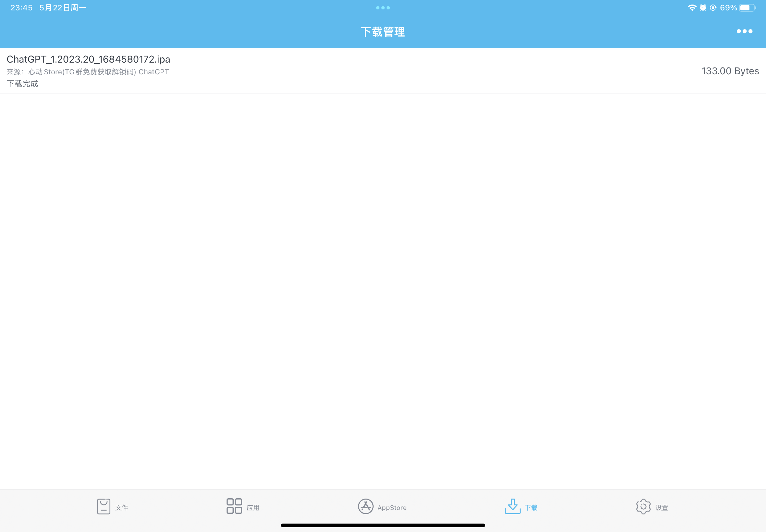Tap the Wi-Fi icon in status bar
This screenshot has width=766, height=532.
[692, 7]
